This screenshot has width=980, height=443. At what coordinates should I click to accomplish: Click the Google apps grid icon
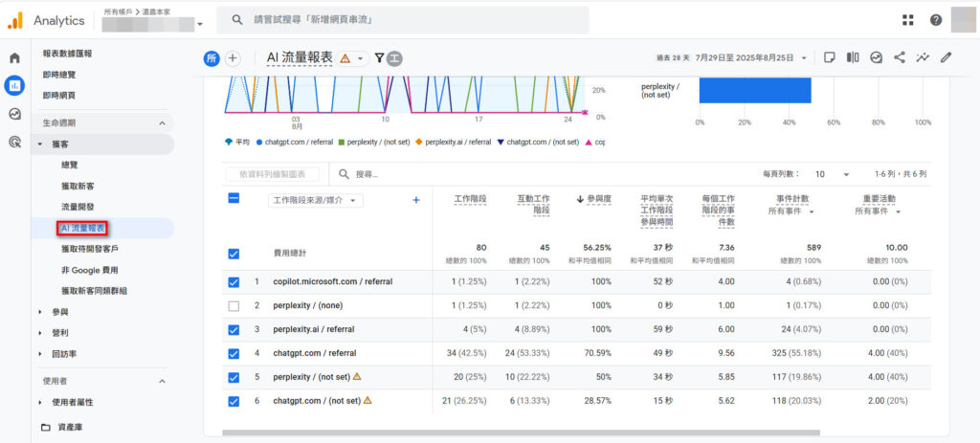point(907,20)
